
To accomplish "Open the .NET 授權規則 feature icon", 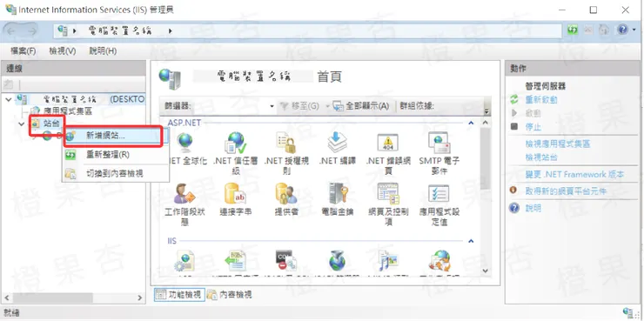I will tap(286, 143).
